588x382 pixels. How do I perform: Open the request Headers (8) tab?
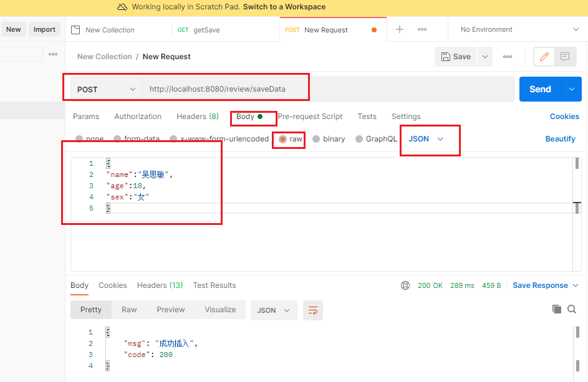(198, 117)
